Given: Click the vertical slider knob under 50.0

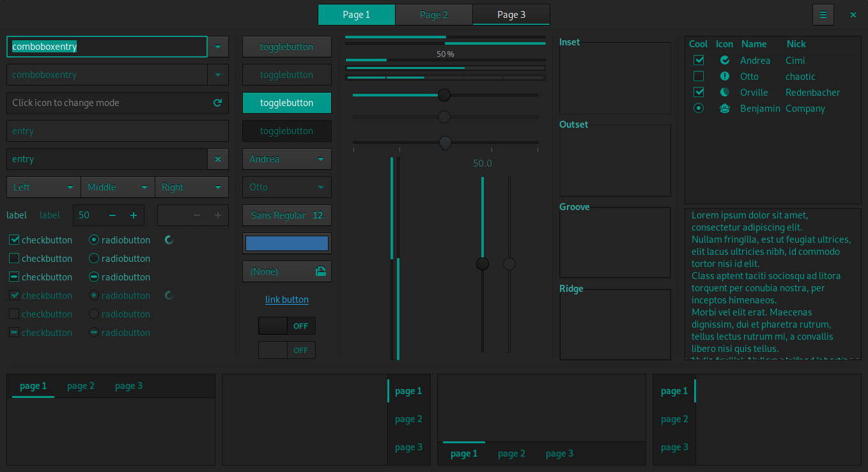Looking at the screenshot, I should tap(483, 263).
